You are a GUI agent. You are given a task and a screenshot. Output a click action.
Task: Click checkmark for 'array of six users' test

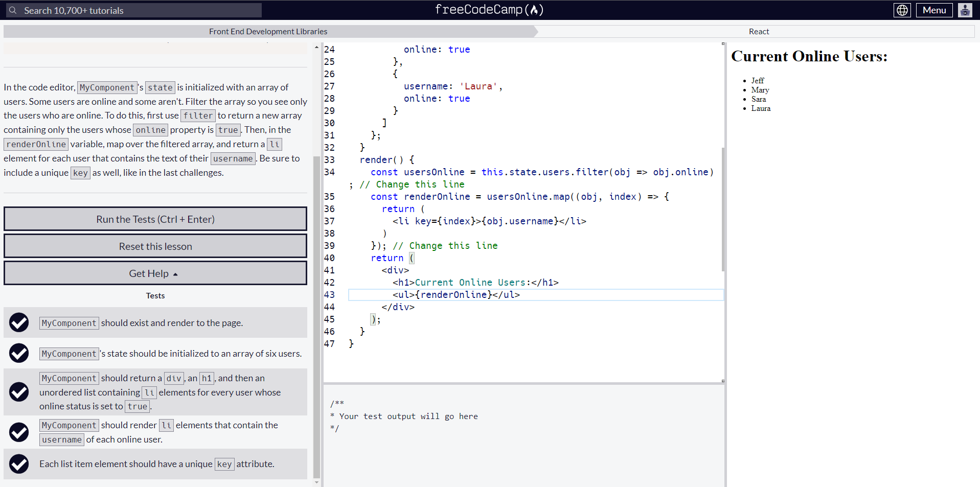pos(19,353)
